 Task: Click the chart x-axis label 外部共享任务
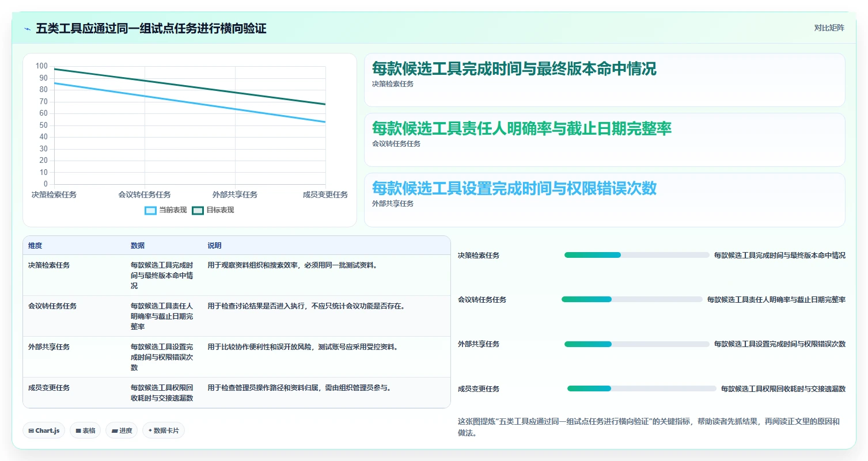click(235, 195)
